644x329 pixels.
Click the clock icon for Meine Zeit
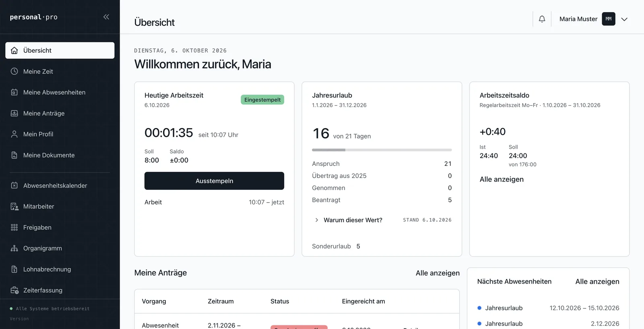click(14, 71)
